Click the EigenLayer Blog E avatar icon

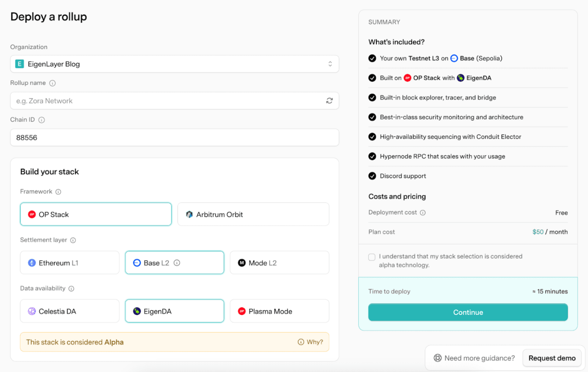(19, 64)
